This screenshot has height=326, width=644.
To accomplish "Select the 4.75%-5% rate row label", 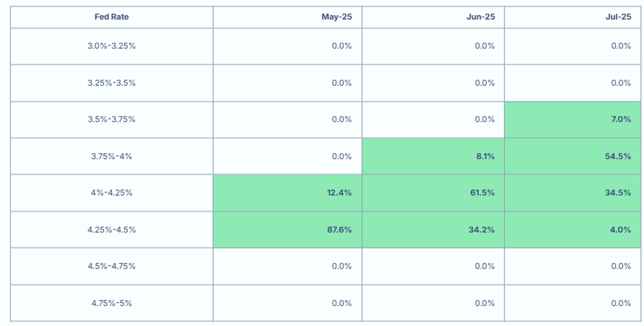I will click(112, 303).
